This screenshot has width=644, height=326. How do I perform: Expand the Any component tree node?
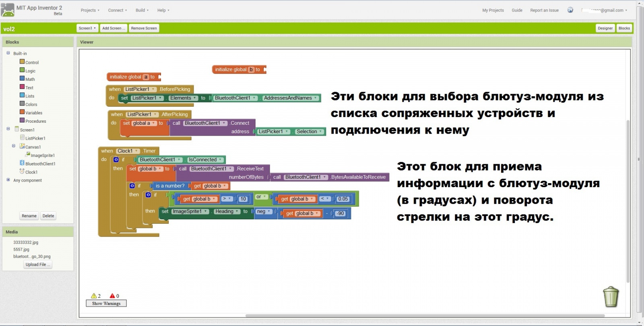(8, 180)
